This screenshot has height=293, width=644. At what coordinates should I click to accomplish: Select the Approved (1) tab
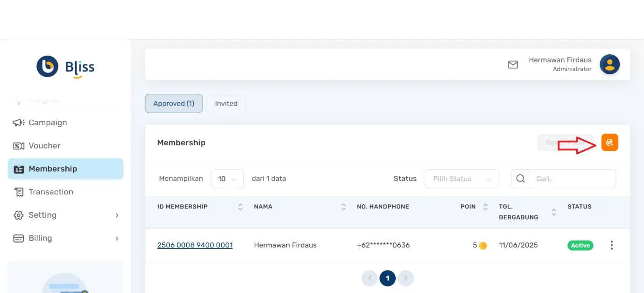coord(174,104)
